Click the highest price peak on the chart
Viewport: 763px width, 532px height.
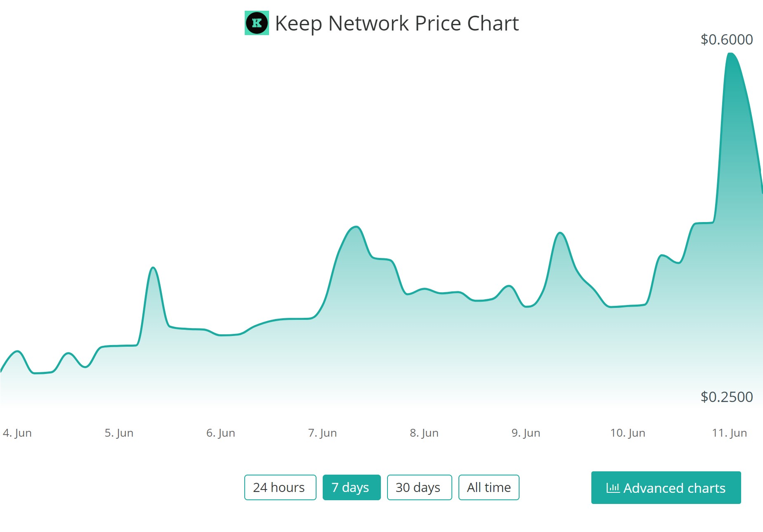click(730, 54)
